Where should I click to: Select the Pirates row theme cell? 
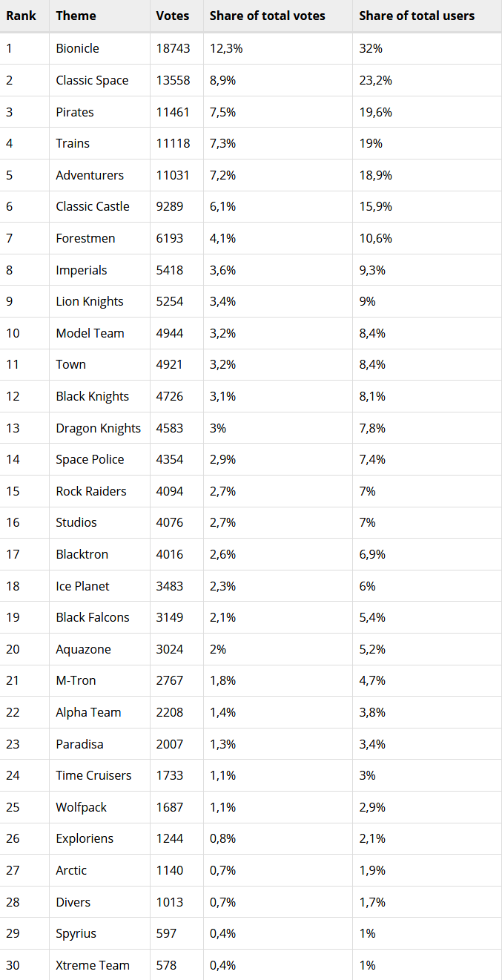click(75, 112)
